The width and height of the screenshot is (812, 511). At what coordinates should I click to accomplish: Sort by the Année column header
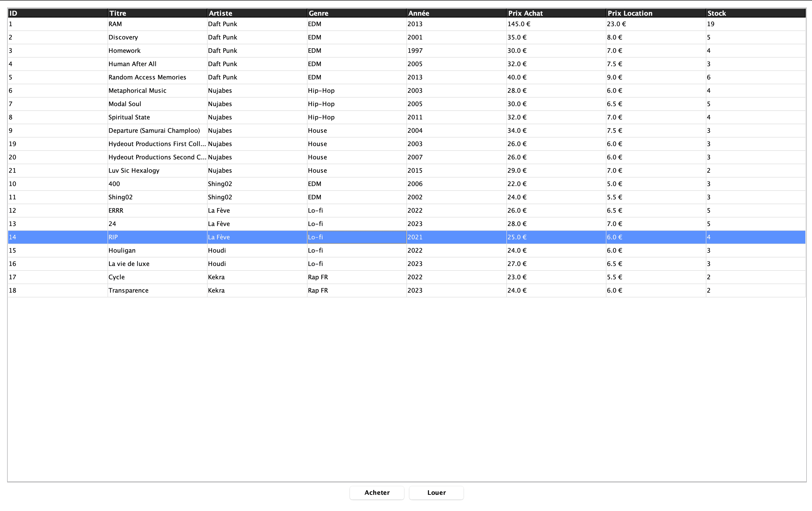[x=456, y=13]
